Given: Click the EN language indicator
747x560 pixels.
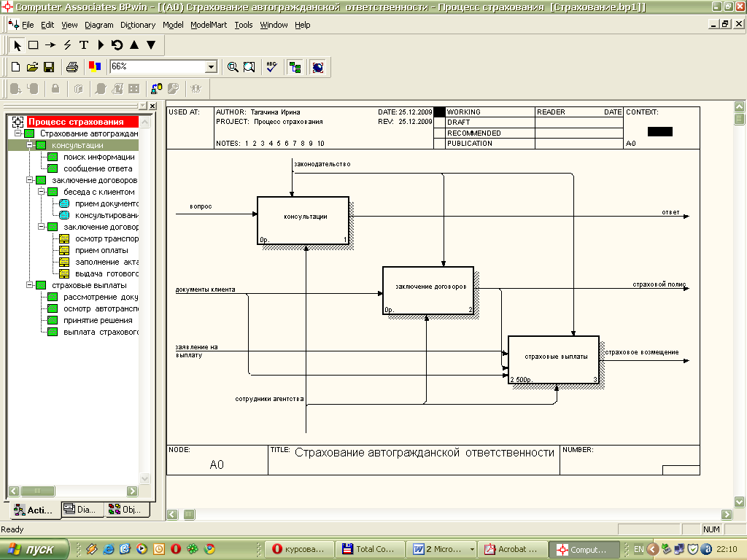Looking at the screenshot, I should (639, 549).
